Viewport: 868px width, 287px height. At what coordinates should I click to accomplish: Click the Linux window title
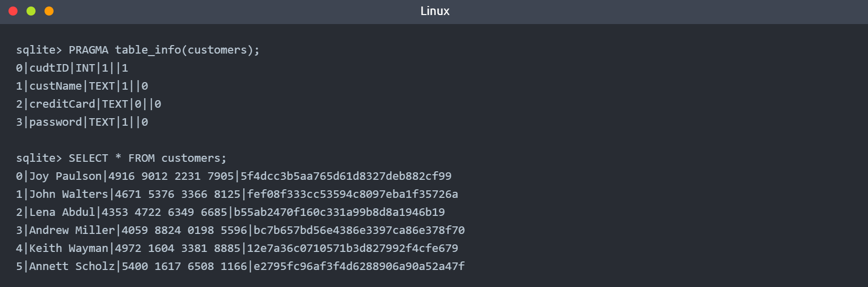[x=434, y=11]
